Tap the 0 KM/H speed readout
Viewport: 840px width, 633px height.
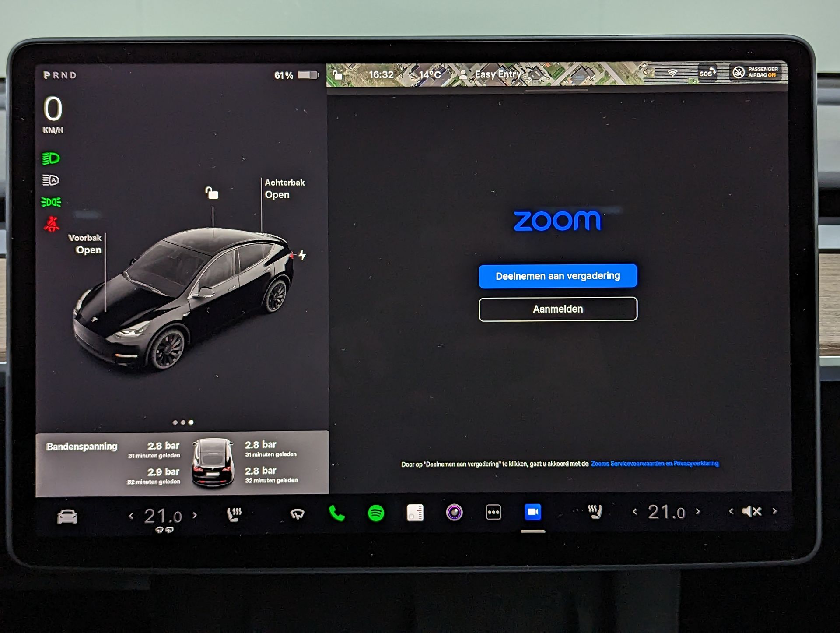[x=53, y=115]
